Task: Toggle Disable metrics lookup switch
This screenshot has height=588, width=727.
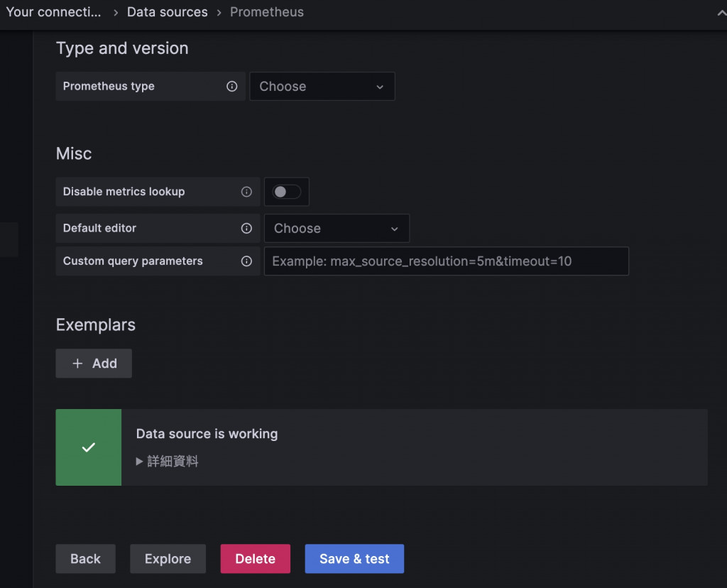Action: 287,192
